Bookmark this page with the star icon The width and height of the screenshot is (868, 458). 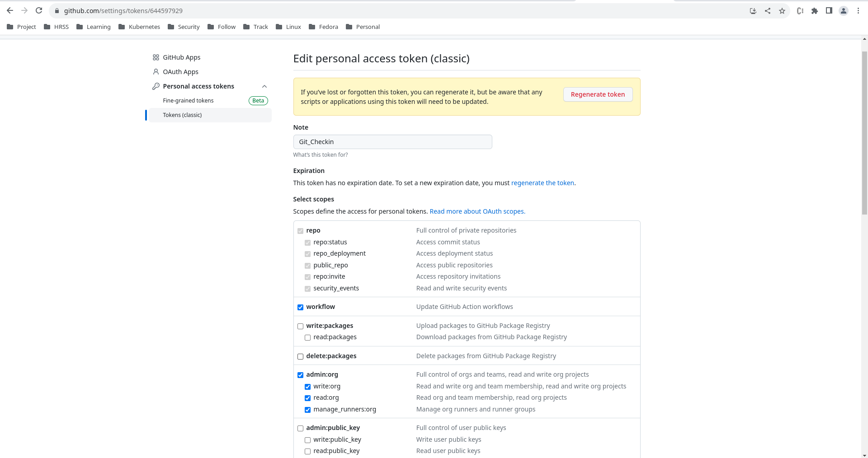(x=782, y=11)
